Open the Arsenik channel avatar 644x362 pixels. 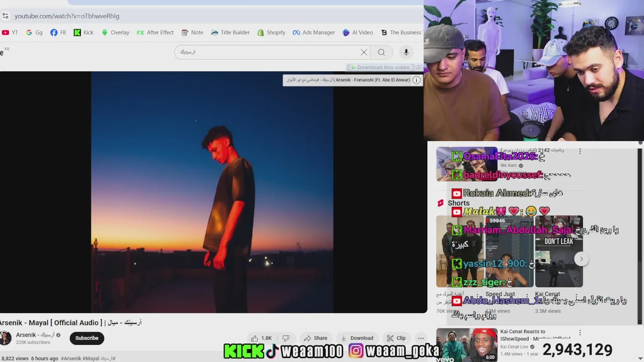pyautogui.click(x=5, y=338)
